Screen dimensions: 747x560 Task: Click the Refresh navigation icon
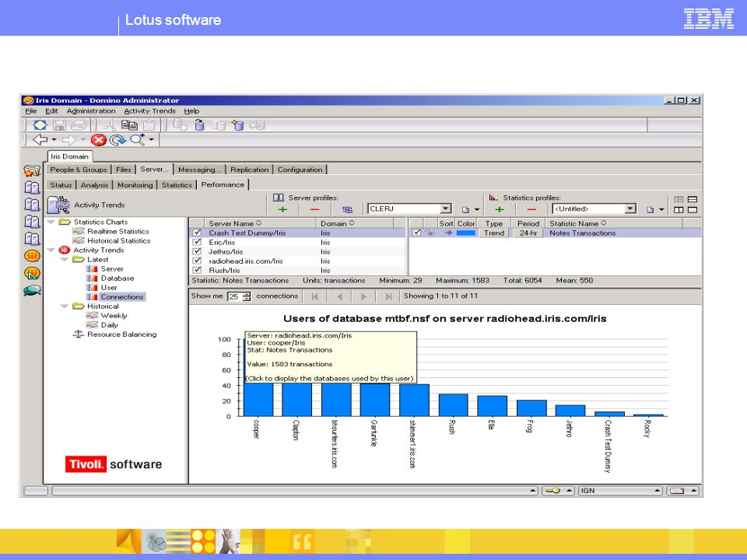coord(117,140)
